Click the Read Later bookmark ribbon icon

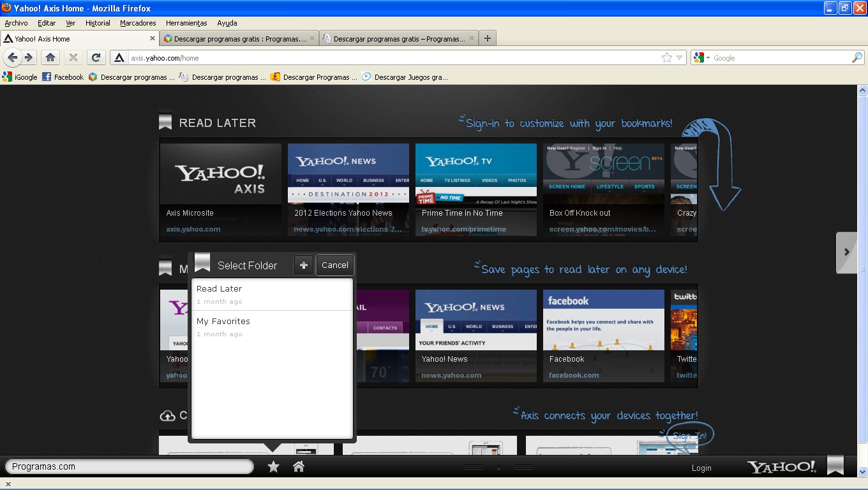coord(165,122)
